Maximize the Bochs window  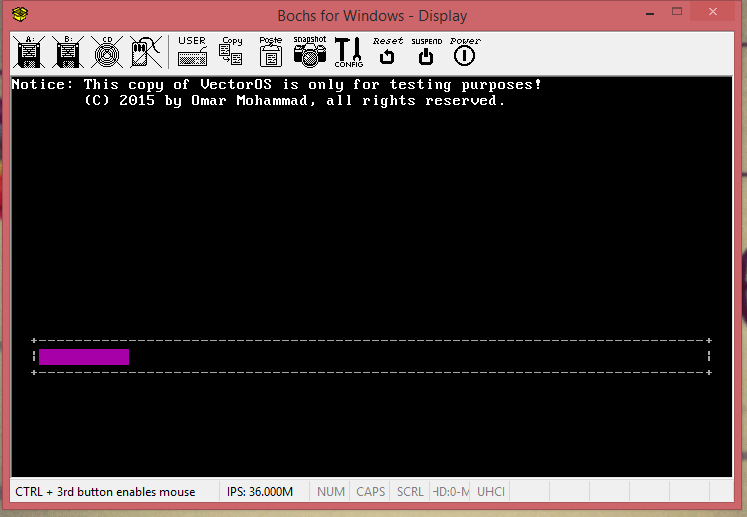pyautogui.click(x=677, y=11)
